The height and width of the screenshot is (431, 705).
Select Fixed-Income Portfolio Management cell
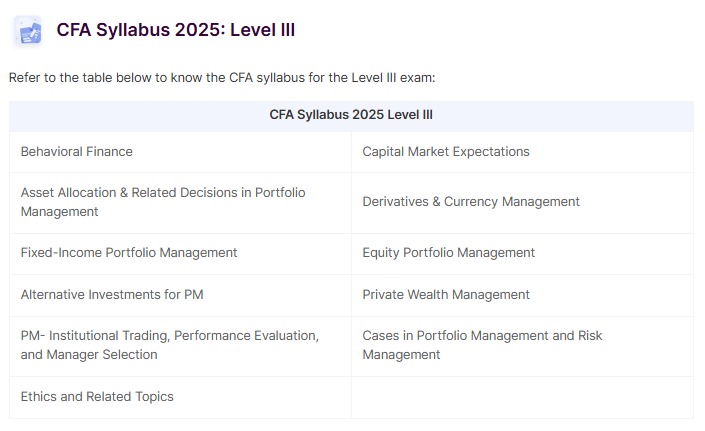tap(180, 253)
